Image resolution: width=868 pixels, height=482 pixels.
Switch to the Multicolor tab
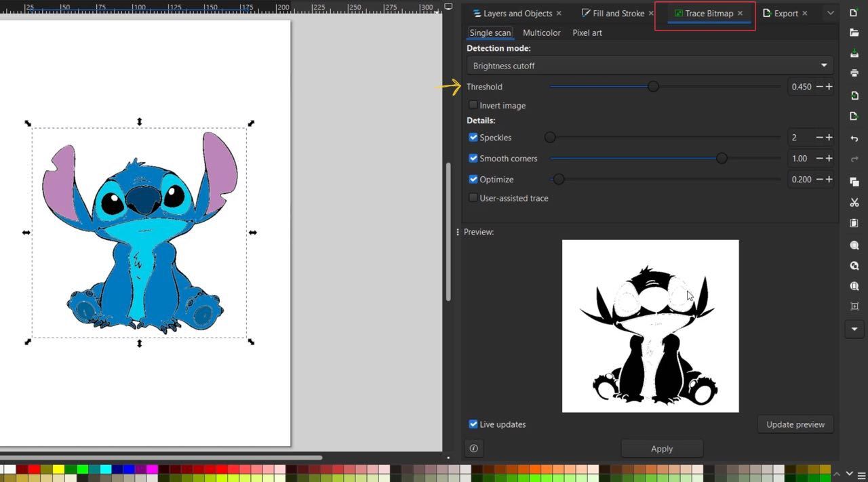[x=541, y=33]
